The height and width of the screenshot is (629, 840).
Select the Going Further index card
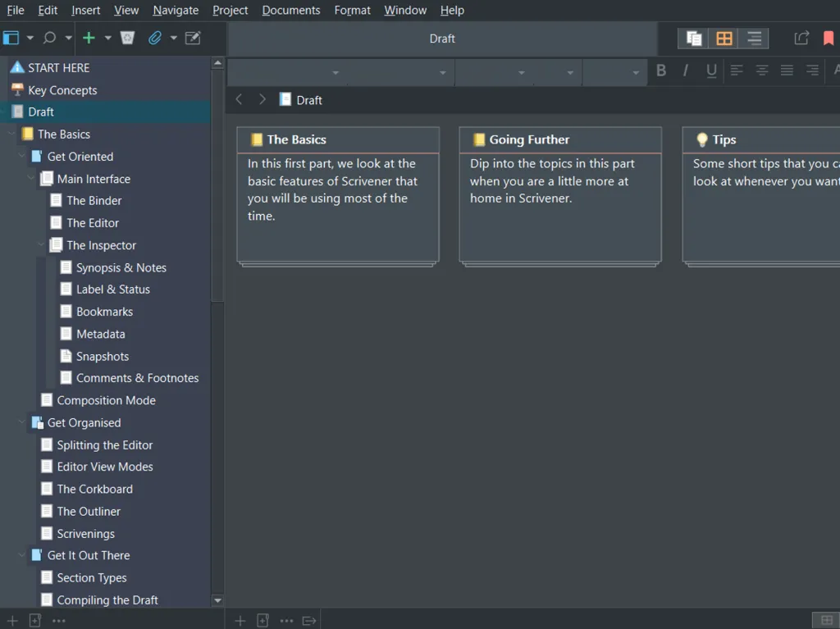pyautogui.click(x=560, y=195)
